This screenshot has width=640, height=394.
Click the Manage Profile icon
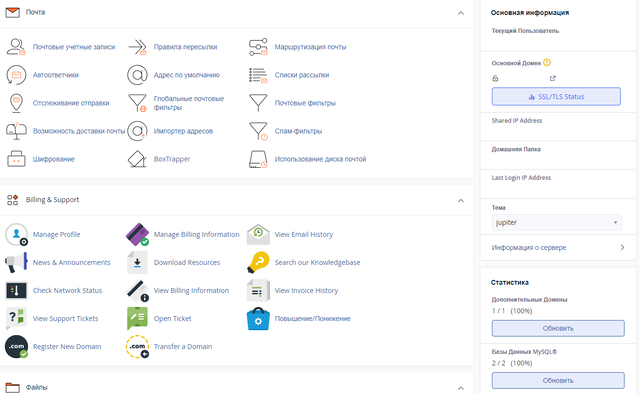[x=16, y=234]
